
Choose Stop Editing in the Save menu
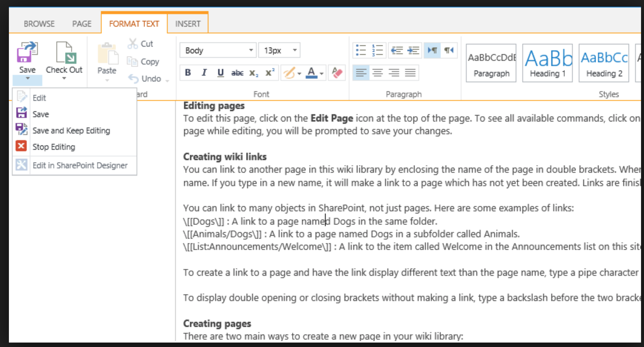(x=54, y=147)
